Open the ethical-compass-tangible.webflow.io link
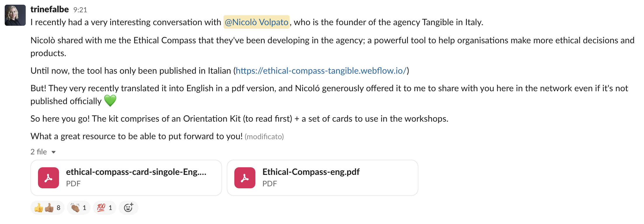The width and height of the screenshot is (644, 224). 321,70
